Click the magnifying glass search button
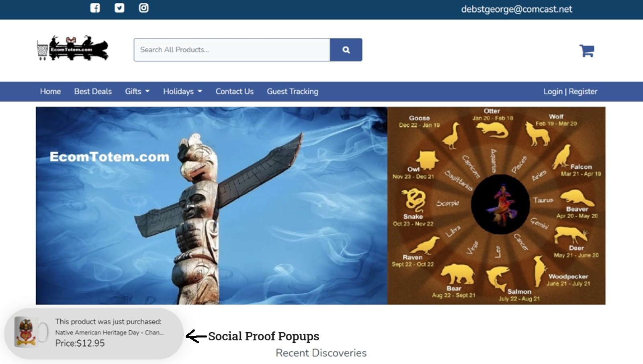The width and height of the screenshot is (643, 364). 346,50
